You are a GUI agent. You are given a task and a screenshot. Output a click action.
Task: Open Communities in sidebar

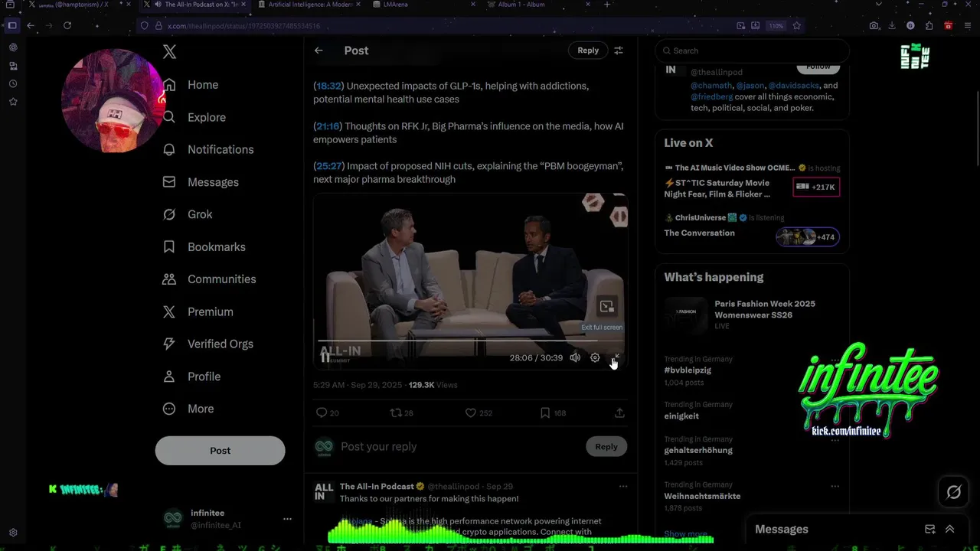(210, 279)
